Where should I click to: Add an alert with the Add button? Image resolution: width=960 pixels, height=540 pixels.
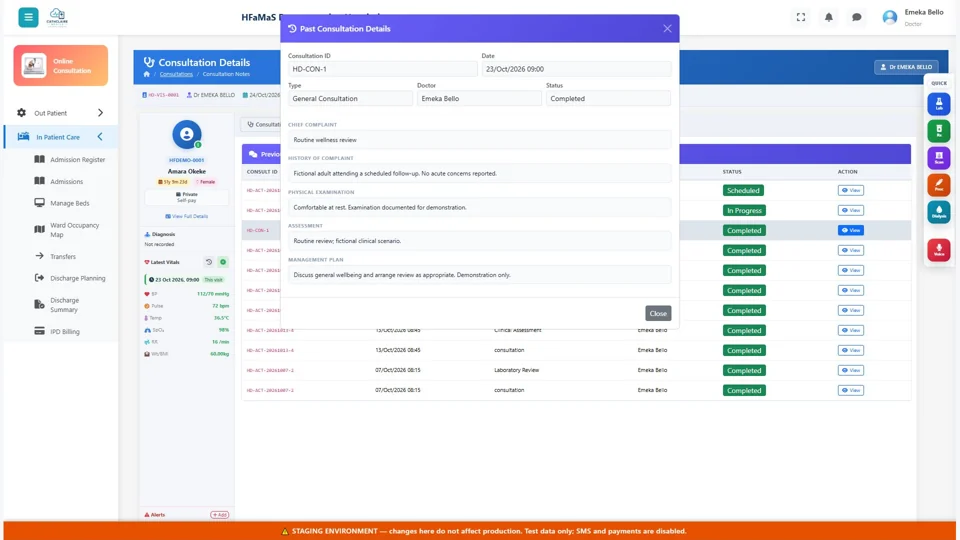[x=220, y=515]
